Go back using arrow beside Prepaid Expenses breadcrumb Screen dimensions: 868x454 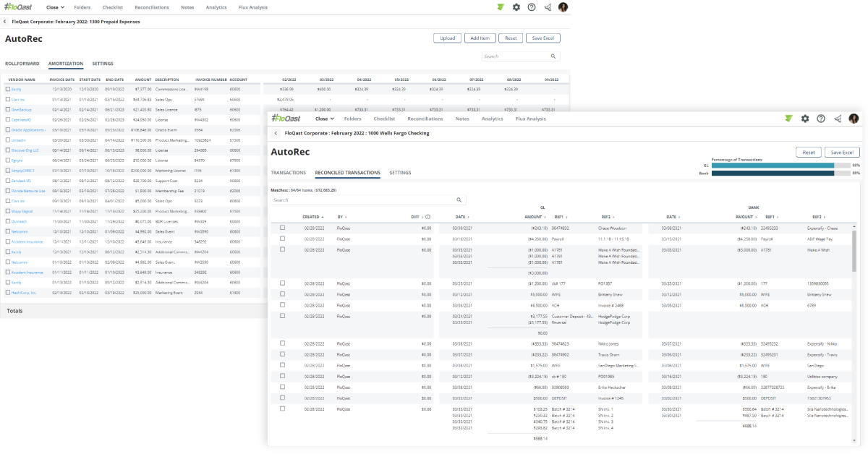[x=7, y=22]
